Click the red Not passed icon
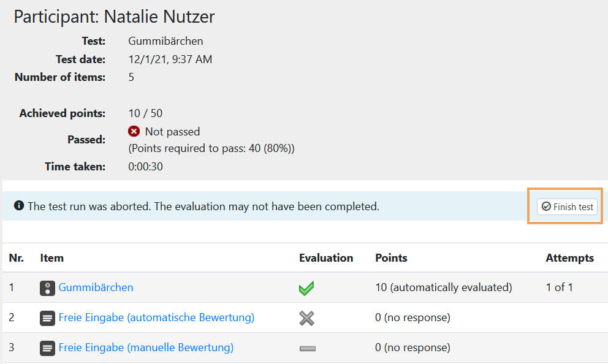The width and height of the screenshot is (608, 364). pos(134,132)
